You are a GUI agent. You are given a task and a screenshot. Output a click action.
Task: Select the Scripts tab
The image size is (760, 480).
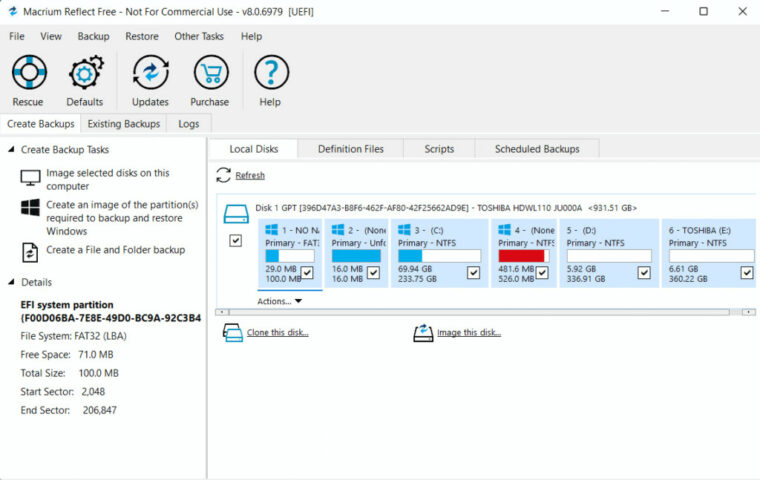[x=439, y=149]
